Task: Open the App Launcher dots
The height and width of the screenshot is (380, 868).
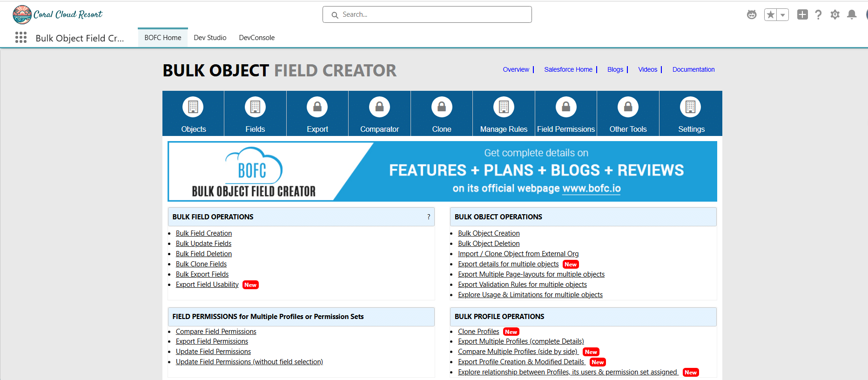Action: [21, 38]
